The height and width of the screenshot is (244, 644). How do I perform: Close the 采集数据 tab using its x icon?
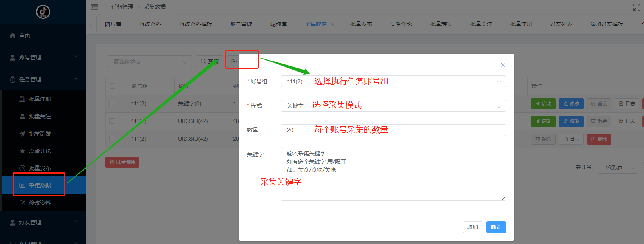[x=332, y=24]
